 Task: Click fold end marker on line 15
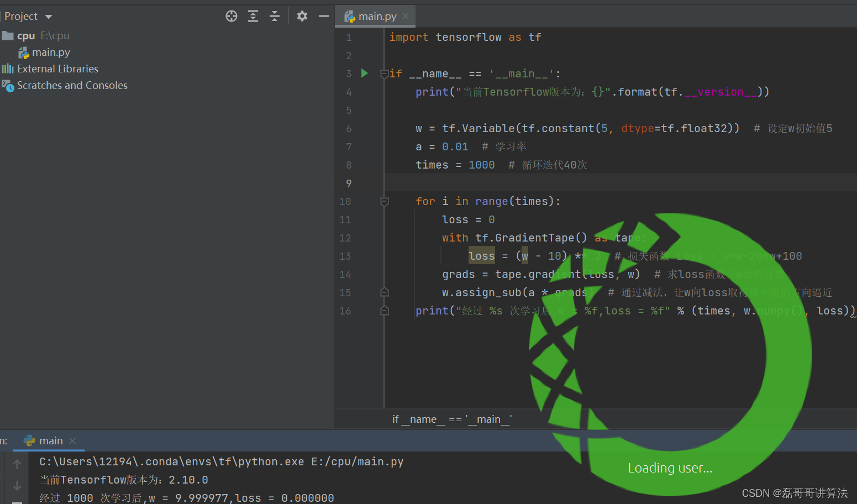(385, 292)
